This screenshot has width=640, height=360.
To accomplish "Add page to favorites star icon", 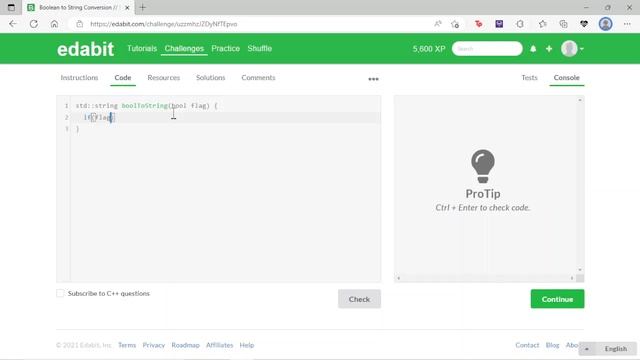I will (455, 24).
